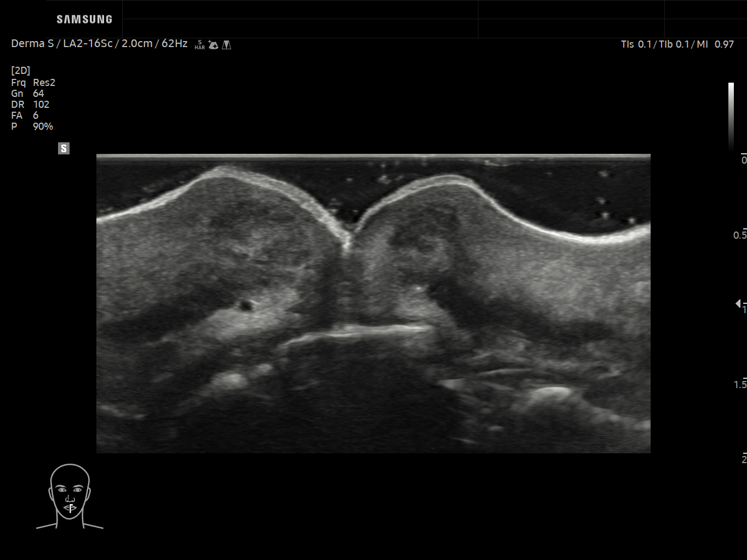Image resolution: width=747 pixels, height=560 pixels.
Task: Click the [2D] mode label
Action: point(21,71)
